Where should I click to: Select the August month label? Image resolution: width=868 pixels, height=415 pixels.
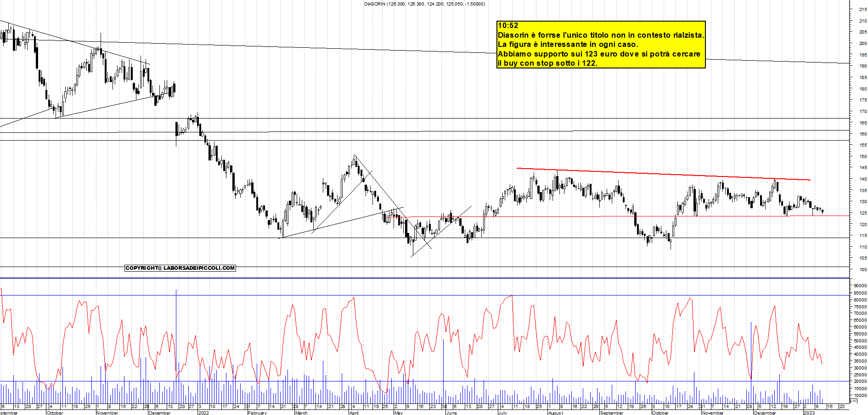pyautogui.click(x=555, y=413)
